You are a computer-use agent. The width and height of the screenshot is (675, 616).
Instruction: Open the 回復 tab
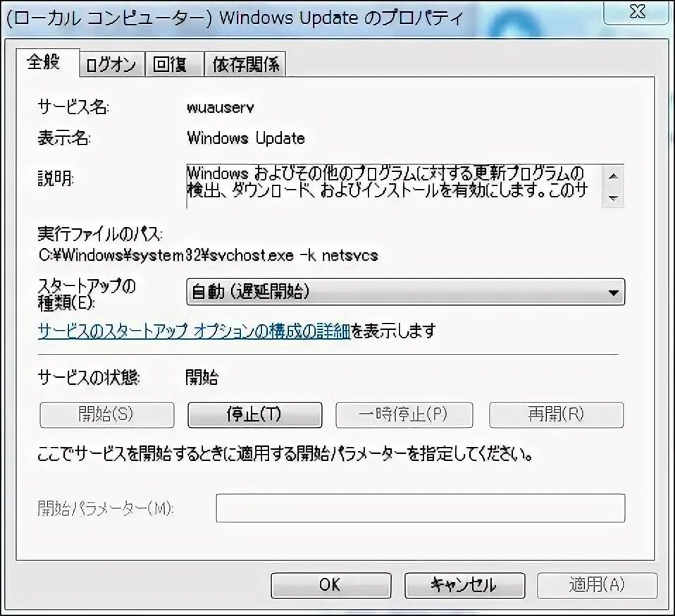click(174, 65)
